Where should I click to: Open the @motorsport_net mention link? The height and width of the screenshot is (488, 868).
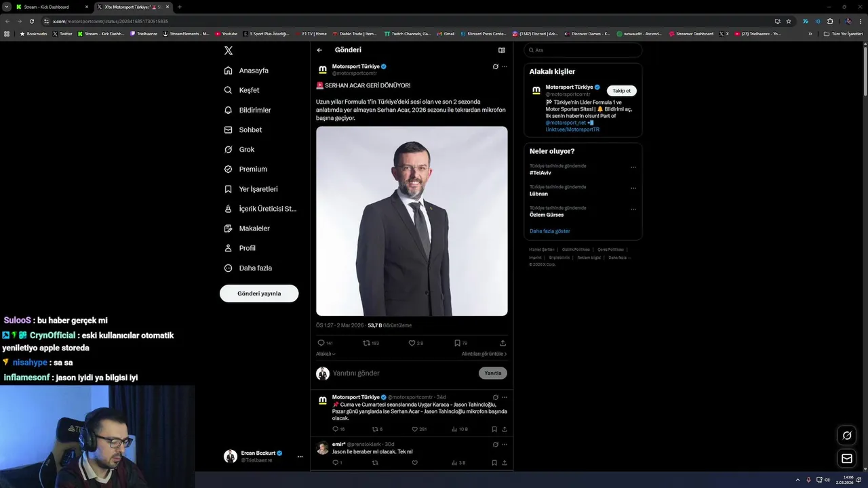(x=566, y=123)
